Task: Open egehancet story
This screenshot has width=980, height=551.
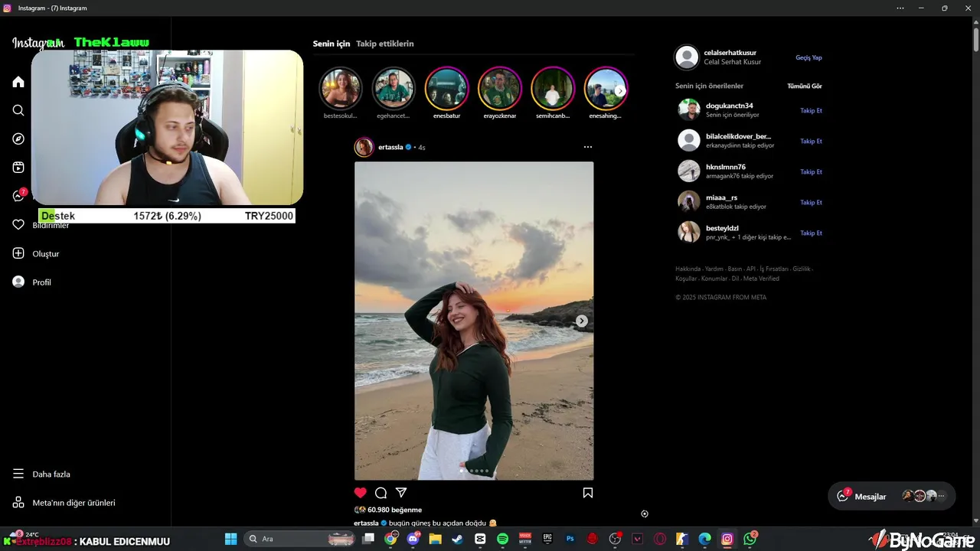Action: [x=394, y=89]
